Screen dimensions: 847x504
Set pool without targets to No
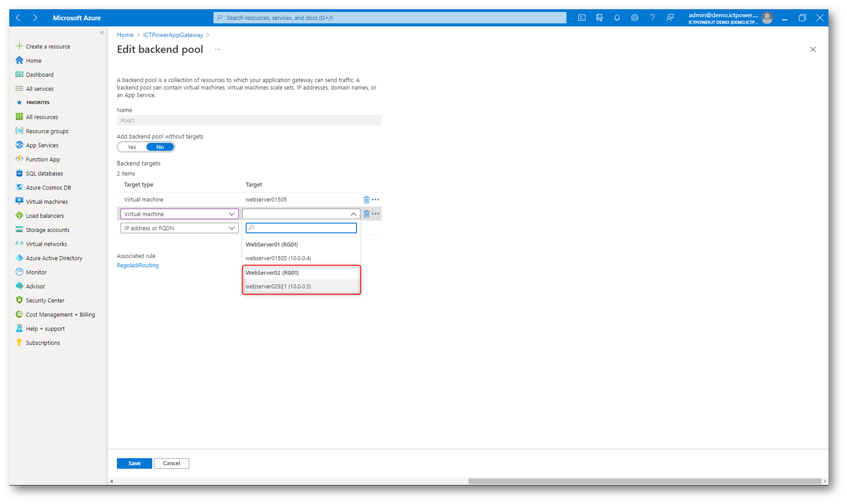[160, 147]
